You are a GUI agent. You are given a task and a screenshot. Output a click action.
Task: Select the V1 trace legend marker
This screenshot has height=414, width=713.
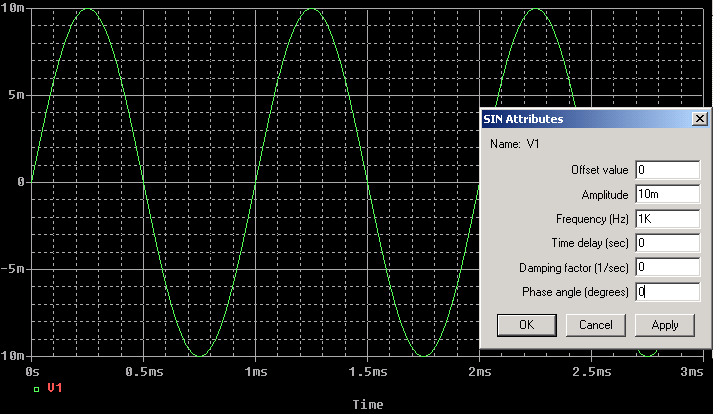pos(36,389)
